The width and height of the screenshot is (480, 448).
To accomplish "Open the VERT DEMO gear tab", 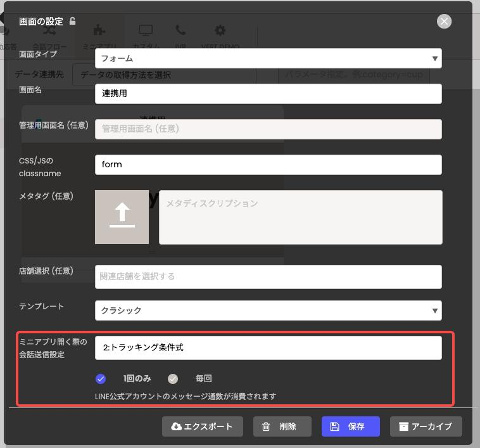I will pos(220,36).
